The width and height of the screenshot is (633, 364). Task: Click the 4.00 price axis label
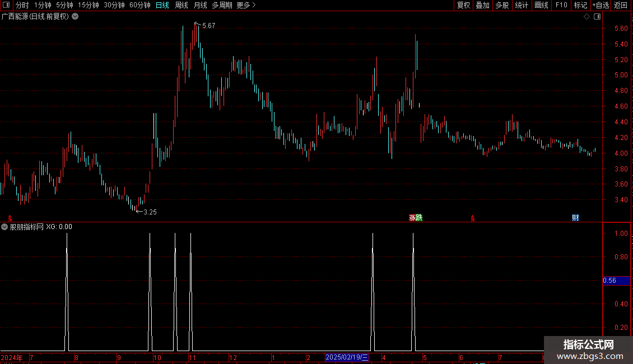point(621,153)
